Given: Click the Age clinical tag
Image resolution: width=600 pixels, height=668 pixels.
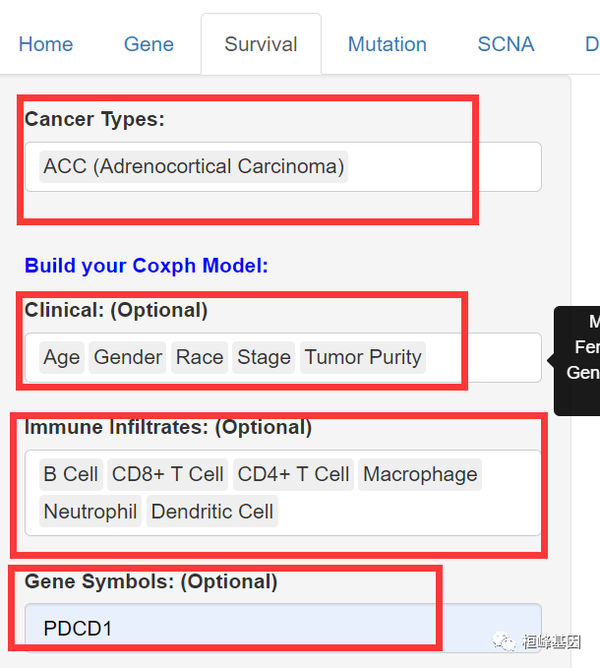Looking at the screenshot, I should tap(61, 357).
